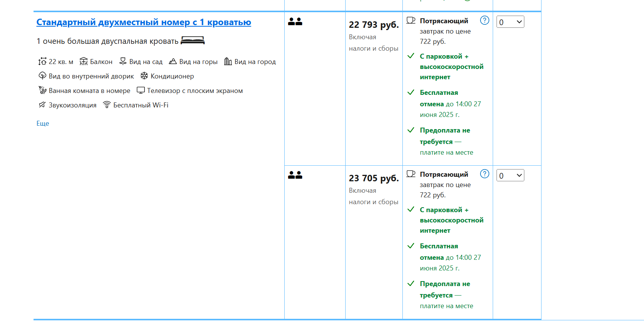Image resolution: width=644 pixels, height=331 pixels.
Task: Click the breakfast cup icon in the 23 705 руб. row
Action: (411, 174)
